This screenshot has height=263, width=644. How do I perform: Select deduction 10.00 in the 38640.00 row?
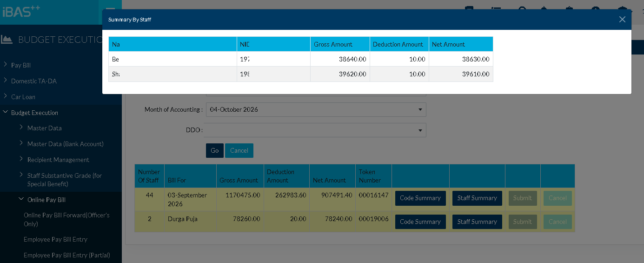[399, 59]
